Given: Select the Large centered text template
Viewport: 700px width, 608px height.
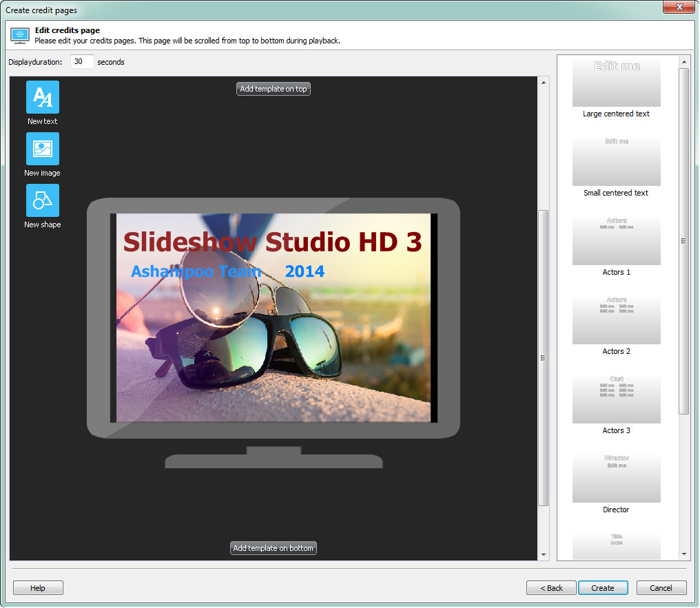Looking at the screenshot, I should click(x=616, y=81).
